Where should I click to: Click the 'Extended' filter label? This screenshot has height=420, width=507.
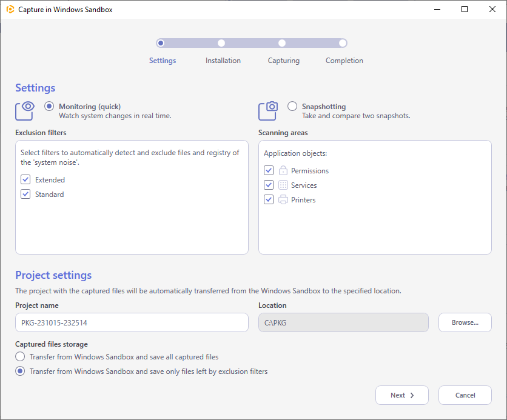50,179
